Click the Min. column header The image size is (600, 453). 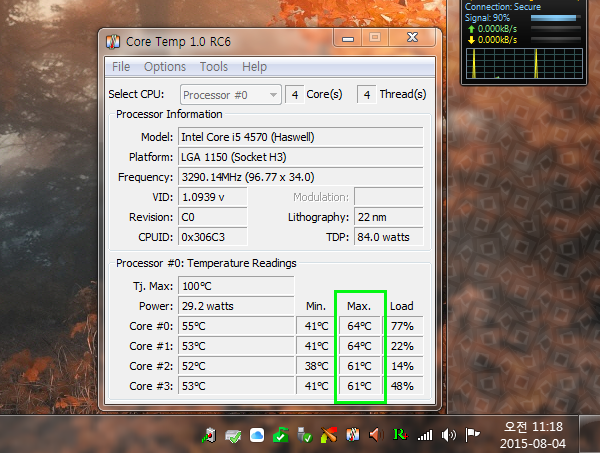[x=316, y=306]
